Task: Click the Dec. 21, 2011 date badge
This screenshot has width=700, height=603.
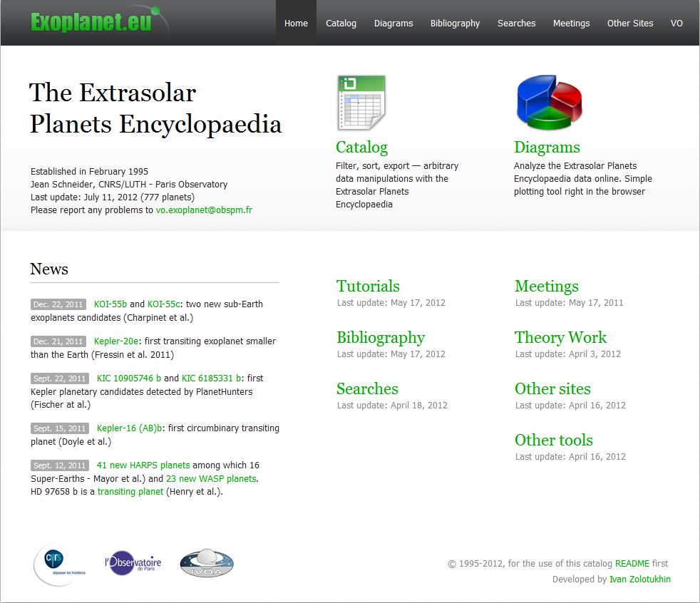Action: pos(58,341)
